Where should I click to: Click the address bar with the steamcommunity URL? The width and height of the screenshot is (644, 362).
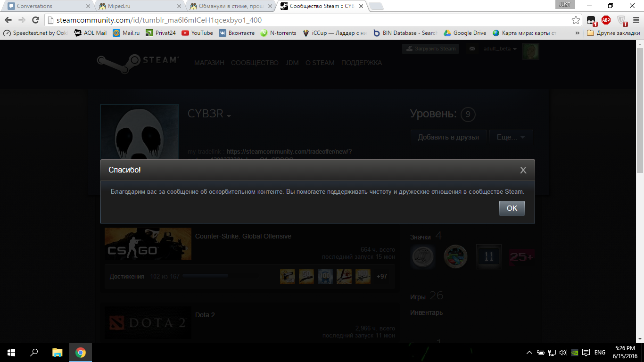pos(309,20)
